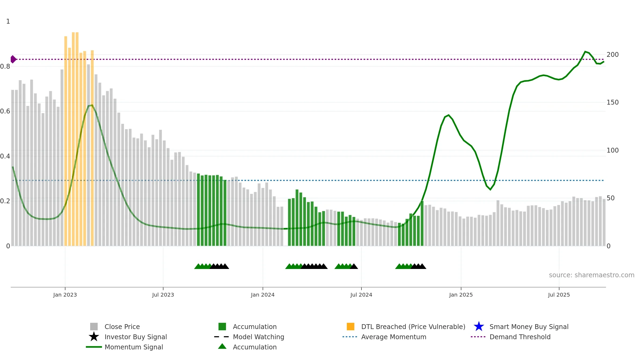The height and width of the screenshot is (362, 644).
Task: Click the dotted Average Momentum legend line
Action: tap(350, 337)
